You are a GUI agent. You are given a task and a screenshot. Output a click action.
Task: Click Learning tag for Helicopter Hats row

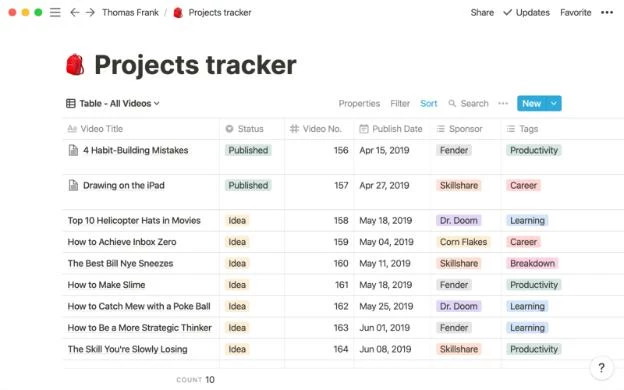coord(527,220)
